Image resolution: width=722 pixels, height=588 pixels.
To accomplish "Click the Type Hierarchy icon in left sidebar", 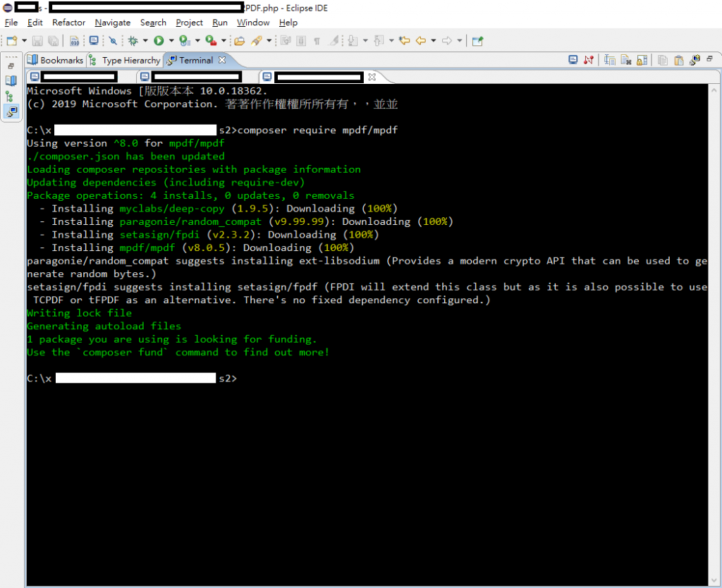I will click(x=11, y=97).
